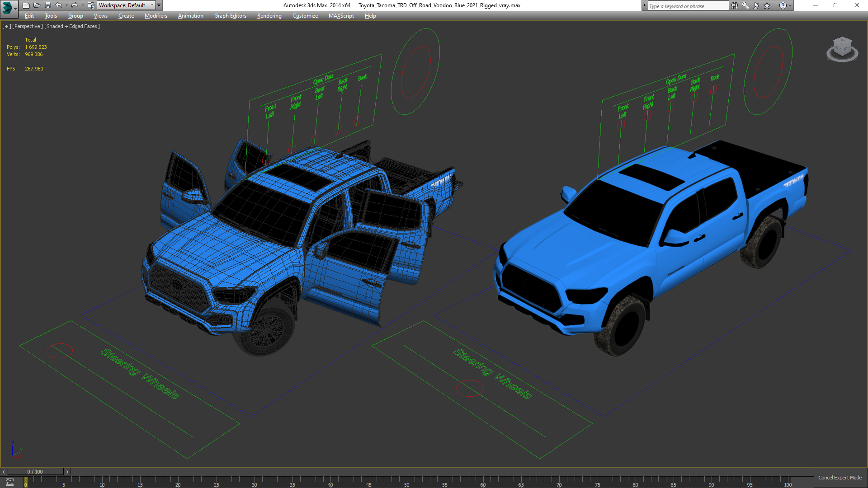Click the keyword search input field

pos(688,6)
